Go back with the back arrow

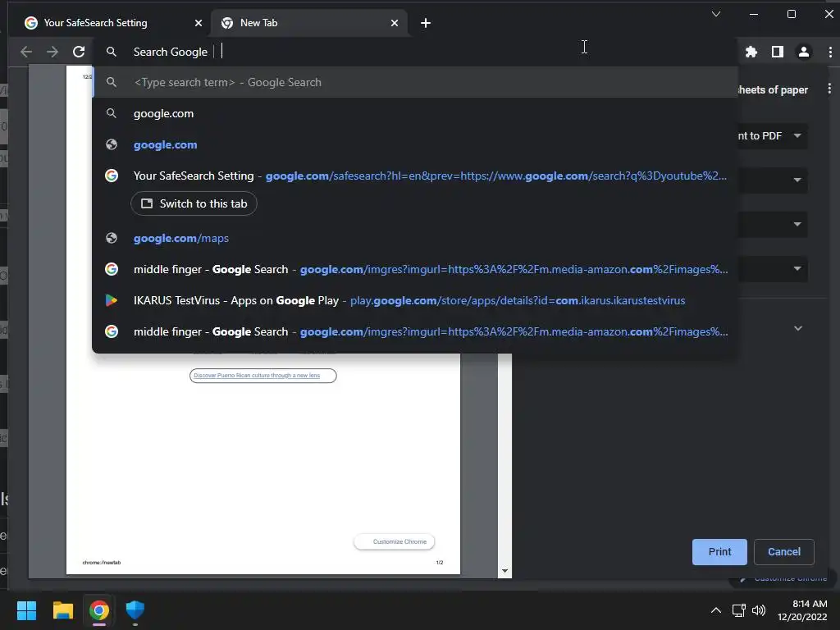[x=25, y=52]
